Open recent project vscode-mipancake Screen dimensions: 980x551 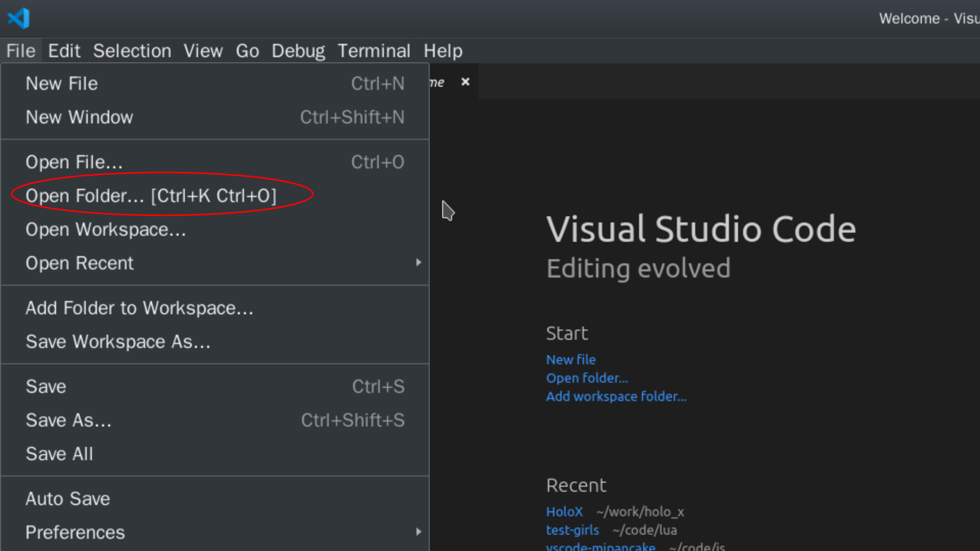[601, 546]
